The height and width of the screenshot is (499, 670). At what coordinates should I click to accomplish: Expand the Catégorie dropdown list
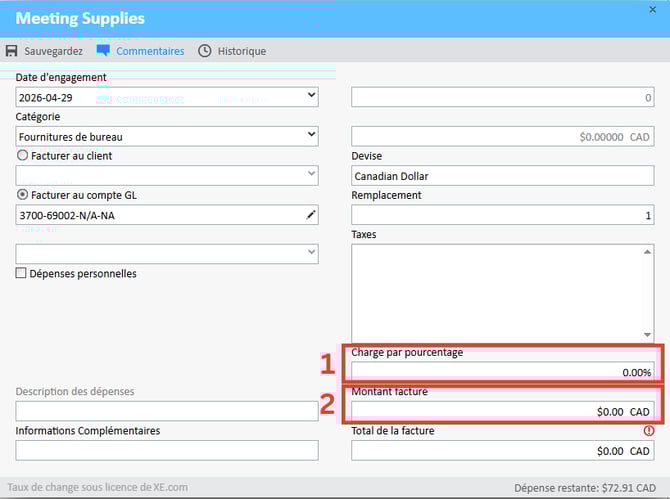click(311, 135)
